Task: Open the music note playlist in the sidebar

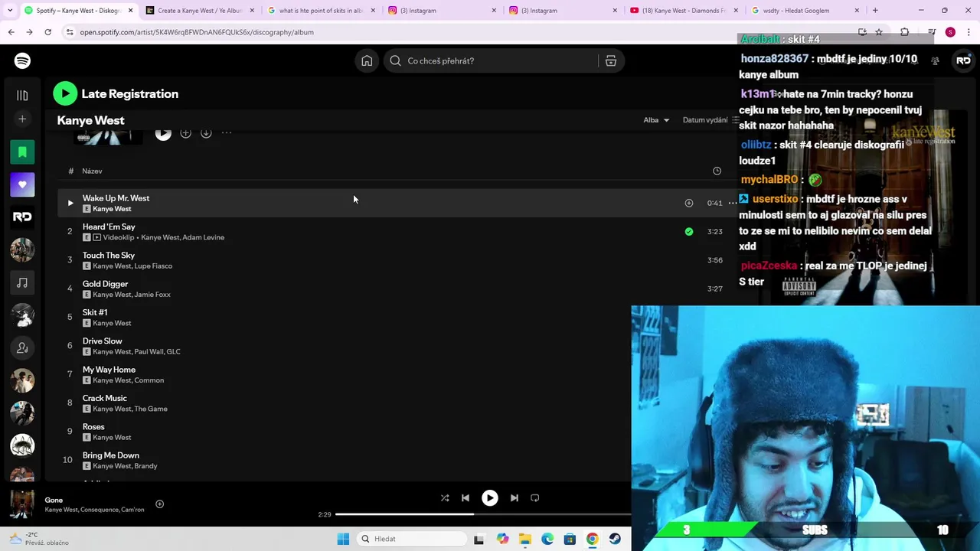Action: [x=22, y=282]
